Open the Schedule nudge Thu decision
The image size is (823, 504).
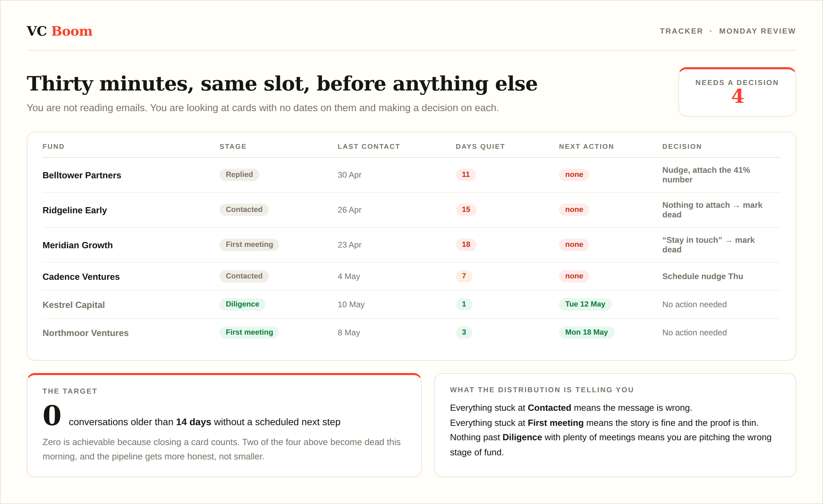[703, 276]
